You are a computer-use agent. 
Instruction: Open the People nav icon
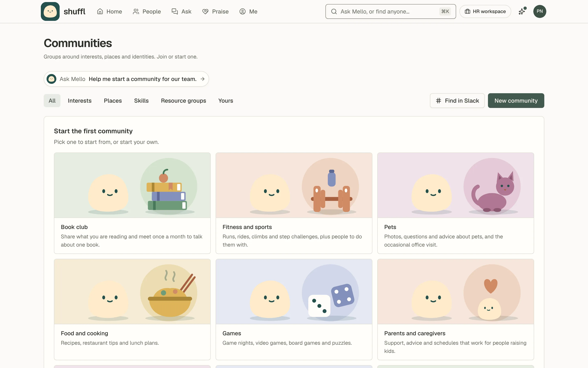136,11
